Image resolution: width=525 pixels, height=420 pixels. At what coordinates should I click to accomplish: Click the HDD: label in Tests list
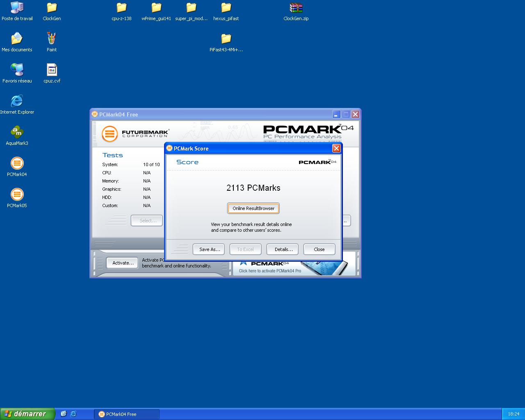tap(107, 197)
